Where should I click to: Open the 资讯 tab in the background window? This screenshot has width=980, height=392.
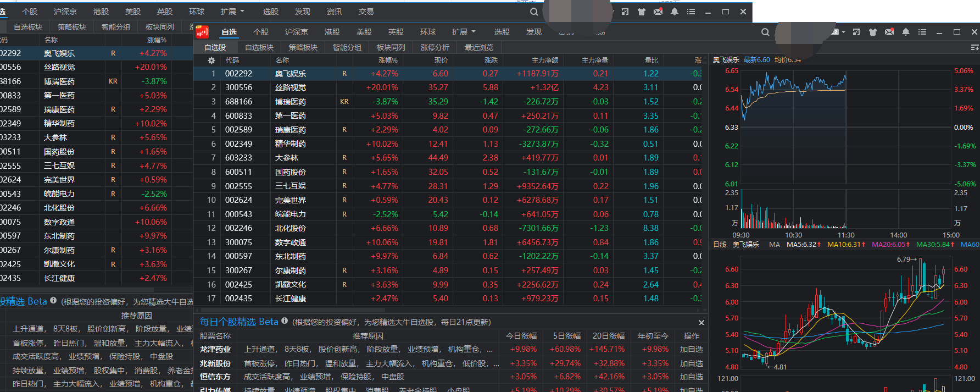pos(335,12)
